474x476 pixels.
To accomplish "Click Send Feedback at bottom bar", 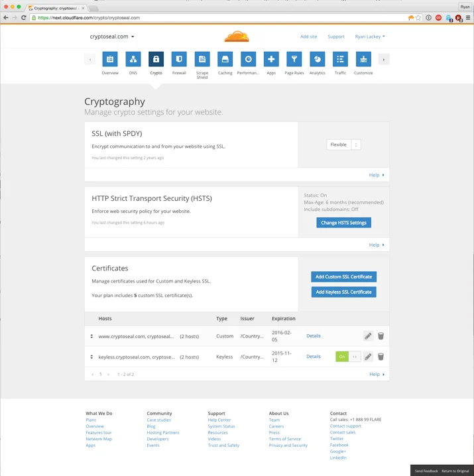I will coord(426,471).
